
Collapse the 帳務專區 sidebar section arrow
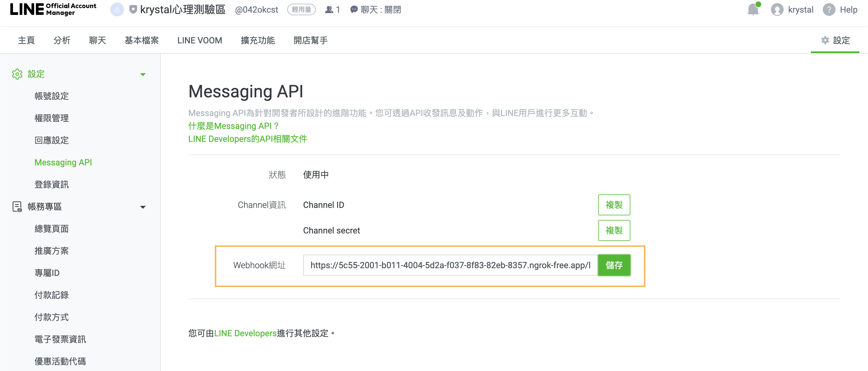pyautogui.click(x=143, y=207)
